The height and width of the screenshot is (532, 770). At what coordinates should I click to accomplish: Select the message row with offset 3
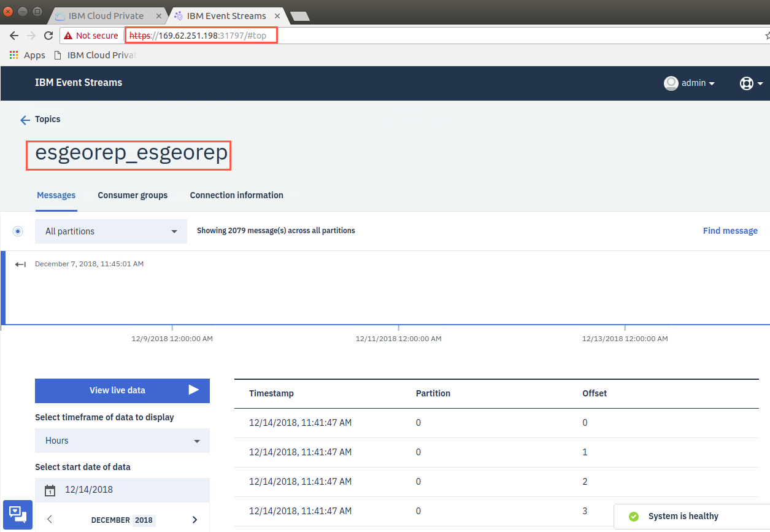tap(496, 511)
